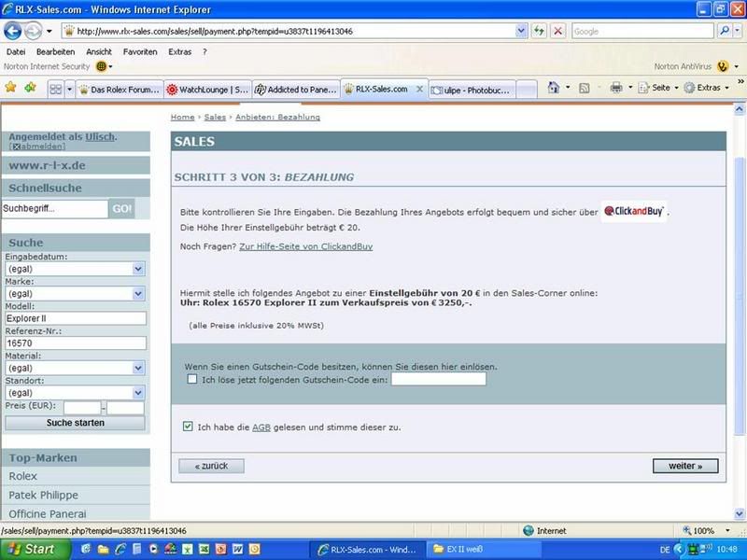Expand the address bar URL history dropdown
The width and height of the screenshot is (747, 560).
[521, 32]
